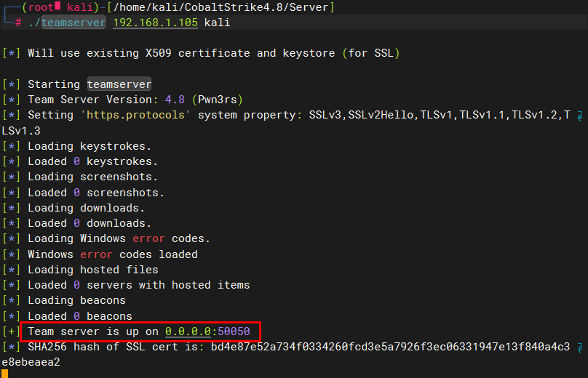Click the port number 50050
Image resolution: width=588 pixels, height=378 pixels.
coord(234,331)
